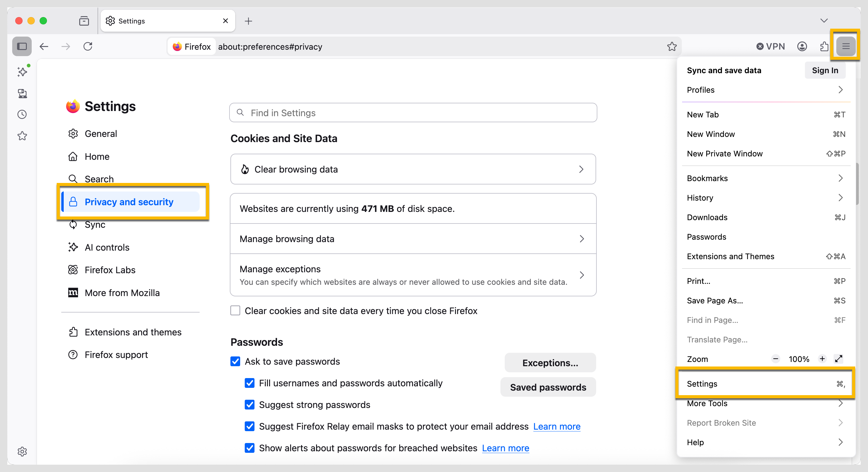The width and height of the screenshot is (868, 472).
Task: Click the Firefox logo beside Settings heading
Action: pos(73,106)
